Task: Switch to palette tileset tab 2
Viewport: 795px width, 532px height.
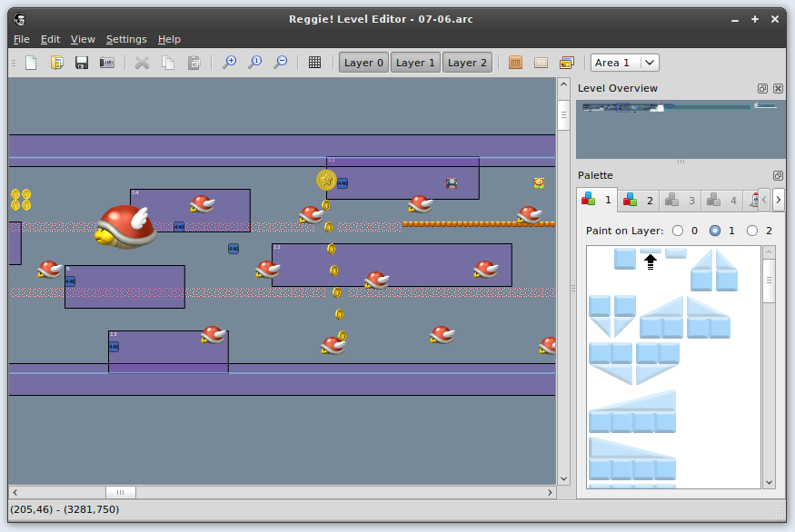Action: click(639, 200)
